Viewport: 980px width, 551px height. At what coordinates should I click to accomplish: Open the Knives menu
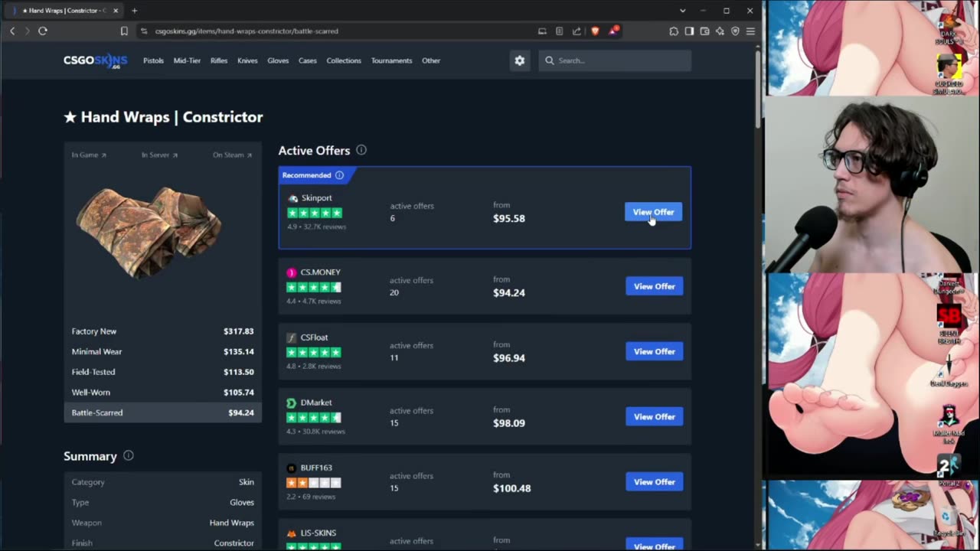[247, 60]
